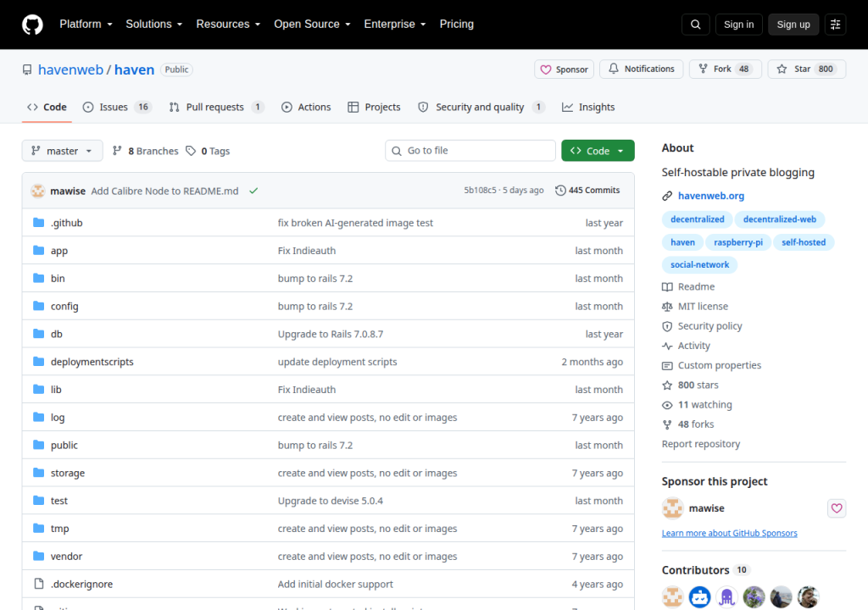
Task: Expand the Enterprise menu
Action: 395,24
